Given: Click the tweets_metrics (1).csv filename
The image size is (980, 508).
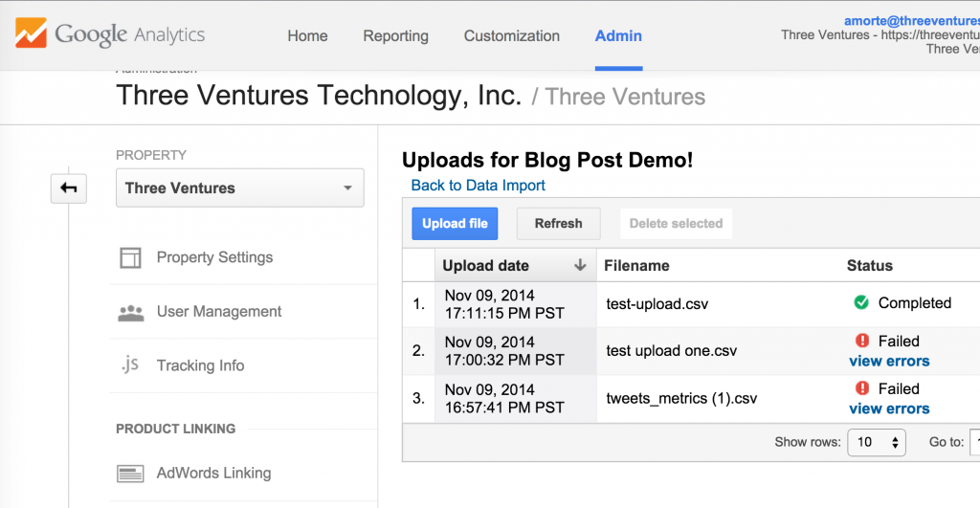Looking at the screenshot, I should (x=681, y=399).
